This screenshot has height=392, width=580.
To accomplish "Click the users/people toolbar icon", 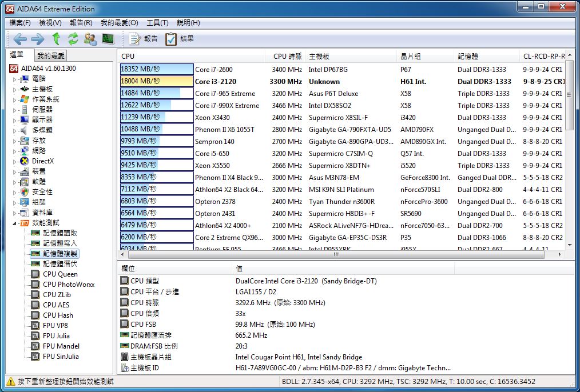I will [x=90, y=39].
